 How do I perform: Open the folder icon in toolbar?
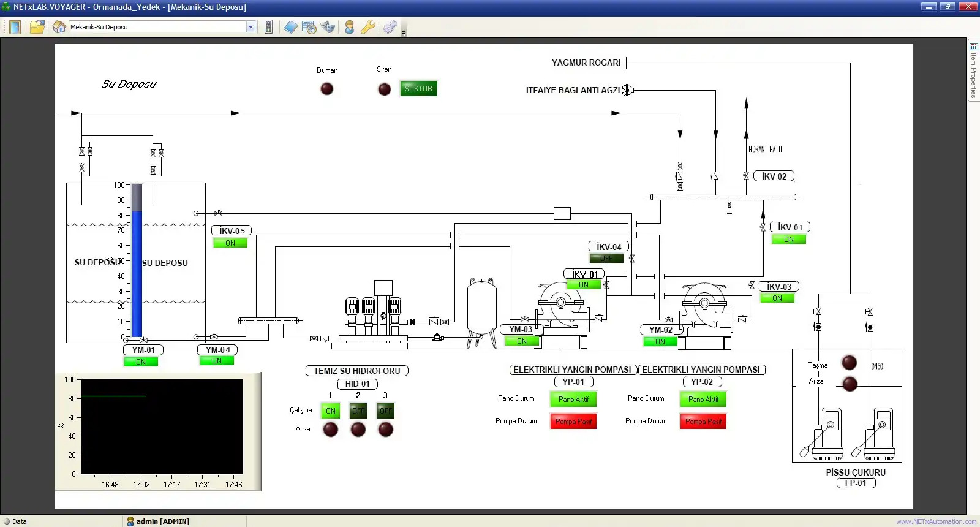pos(37,27)
